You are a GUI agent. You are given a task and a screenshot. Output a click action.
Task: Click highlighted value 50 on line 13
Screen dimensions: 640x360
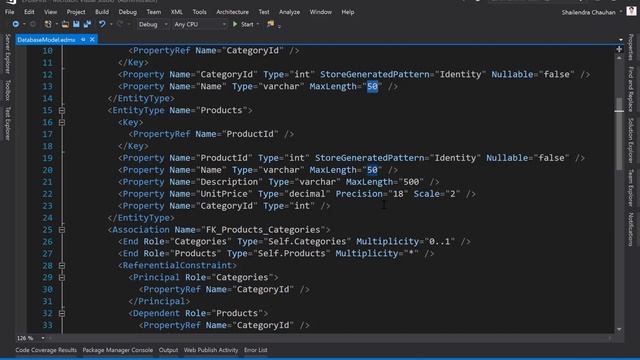372,87
